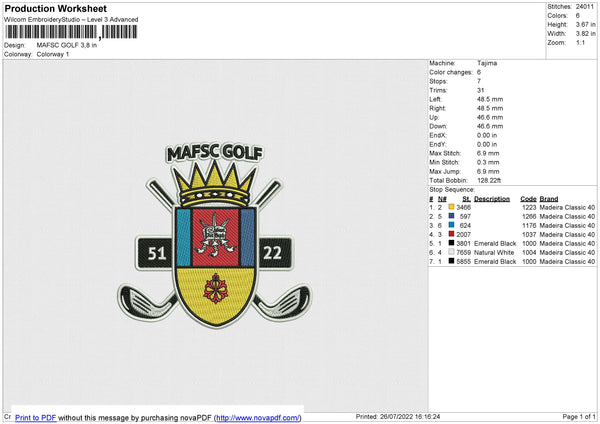Click the 'St.' column header

[x=466, y=199]
